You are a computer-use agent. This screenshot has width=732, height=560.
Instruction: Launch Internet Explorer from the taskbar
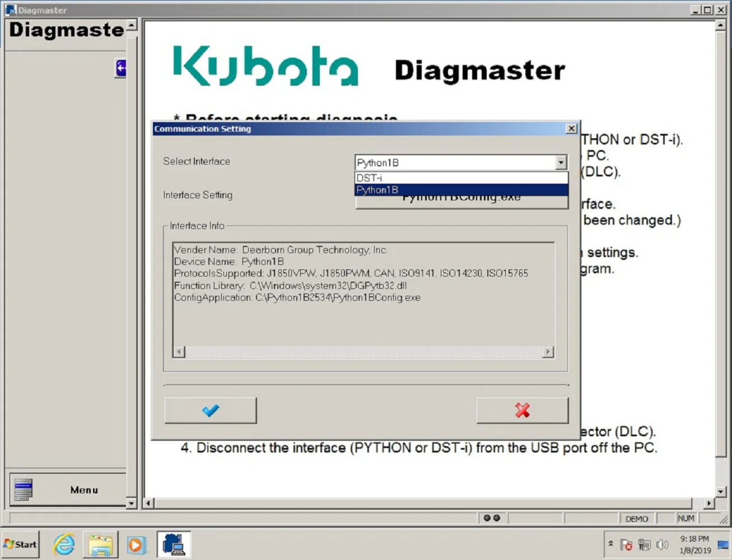(64, 544)
